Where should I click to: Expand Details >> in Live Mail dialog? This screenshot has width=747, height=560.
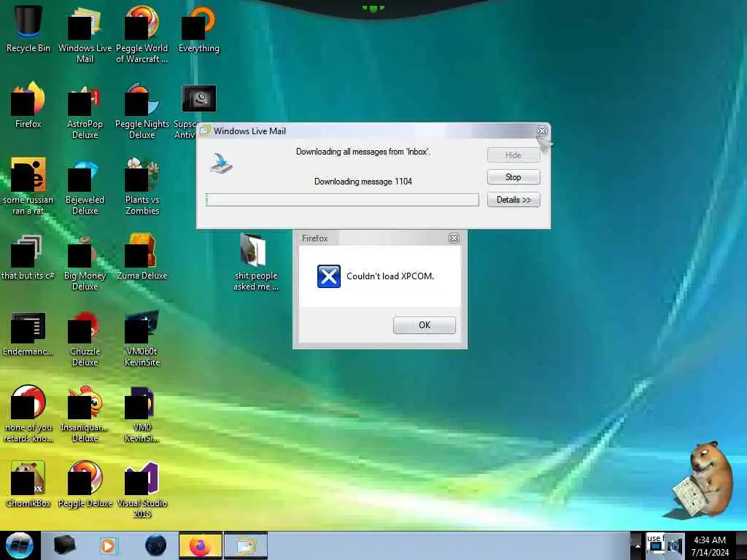[x=513, y=200]
